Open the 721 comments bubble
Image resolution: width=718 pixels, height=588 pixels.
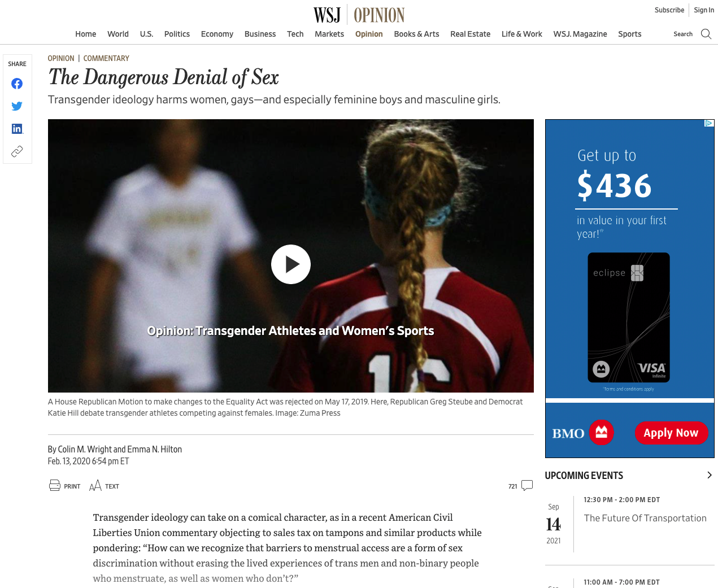click(x=527, y=485)
